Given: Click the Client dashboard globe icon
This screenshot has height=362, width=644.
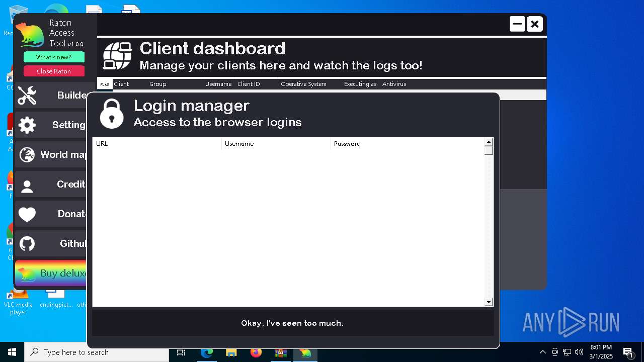Looking at the screenshot, I should tap(117, 56).
